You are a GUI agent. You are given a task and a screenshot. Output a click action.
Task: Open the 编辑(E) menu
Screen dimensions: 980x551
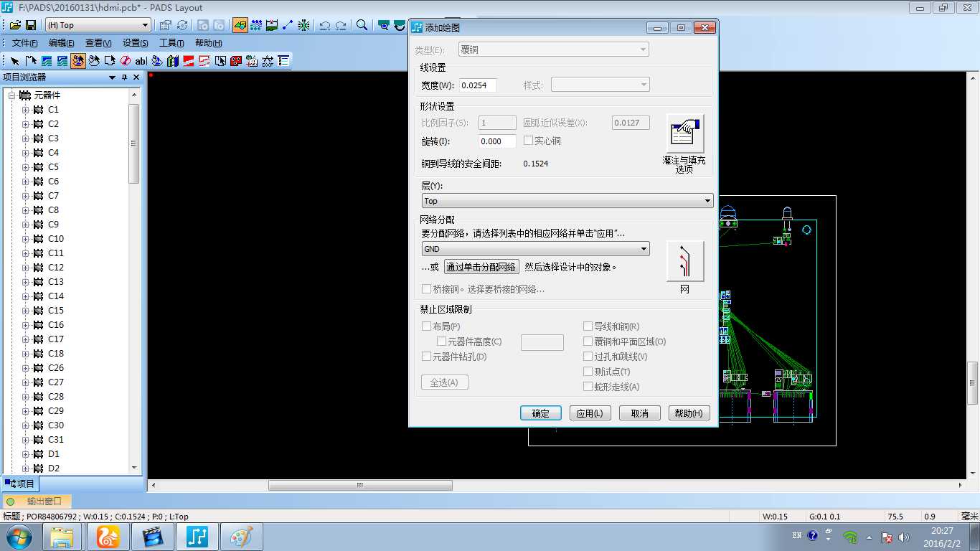click(62, 43)
